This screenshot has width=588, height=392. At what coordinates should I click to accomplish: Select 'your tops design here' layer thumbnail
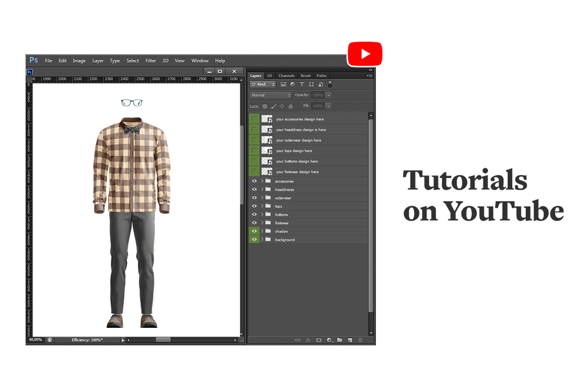267,150
